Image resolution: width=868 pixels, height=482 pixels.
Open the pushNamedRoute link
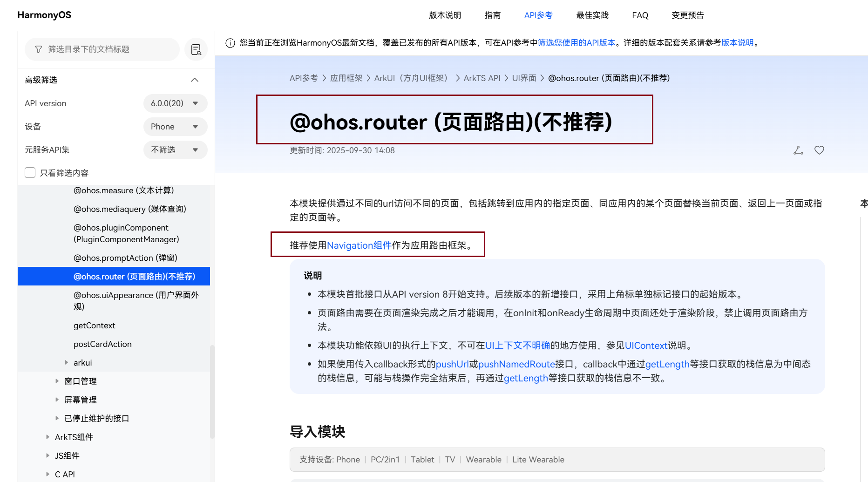(517, 364)
